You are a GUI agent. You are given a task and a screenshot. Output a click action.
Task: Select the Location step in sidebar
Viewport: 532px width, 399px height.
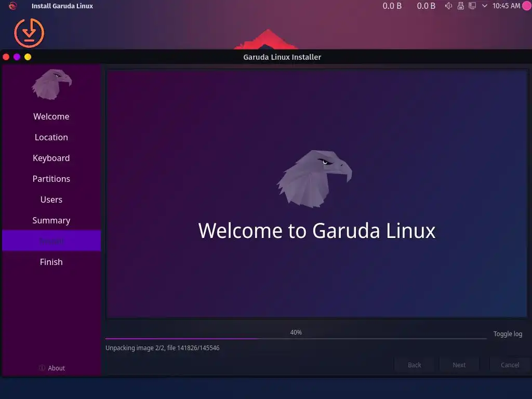pos(51,137)
